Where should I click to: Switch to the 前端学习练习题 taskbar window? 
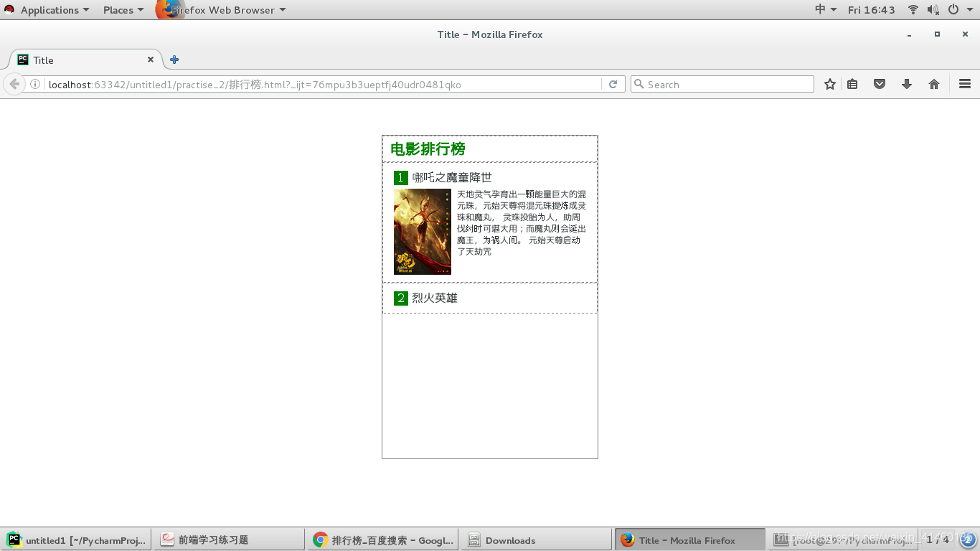click(229, 540)
